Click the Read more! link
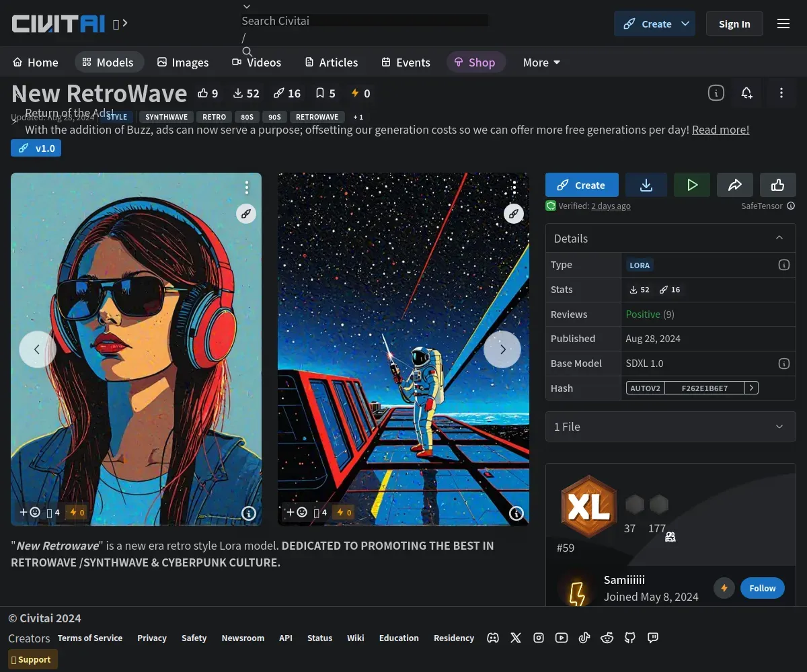 720,130
